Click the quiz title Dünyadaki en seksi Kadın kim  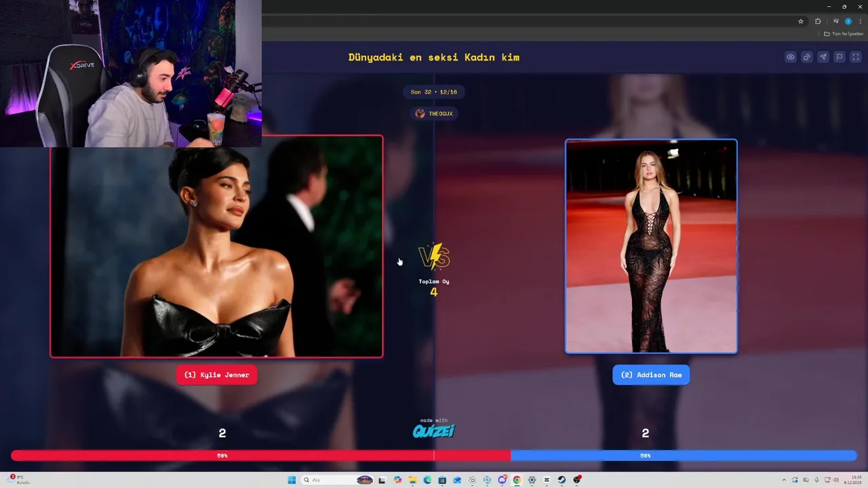click(x=434, y=57)
